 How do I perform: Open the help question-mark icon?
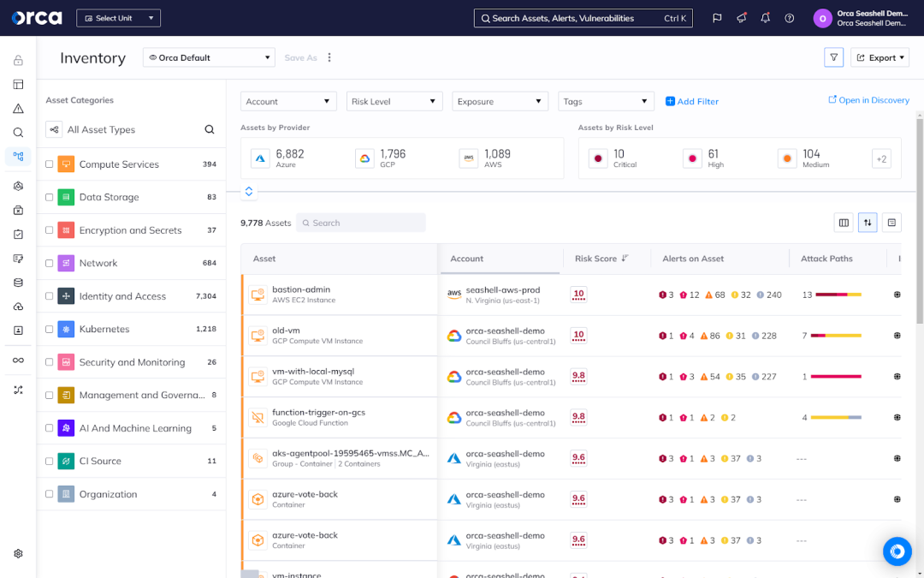tap(789, 18)
